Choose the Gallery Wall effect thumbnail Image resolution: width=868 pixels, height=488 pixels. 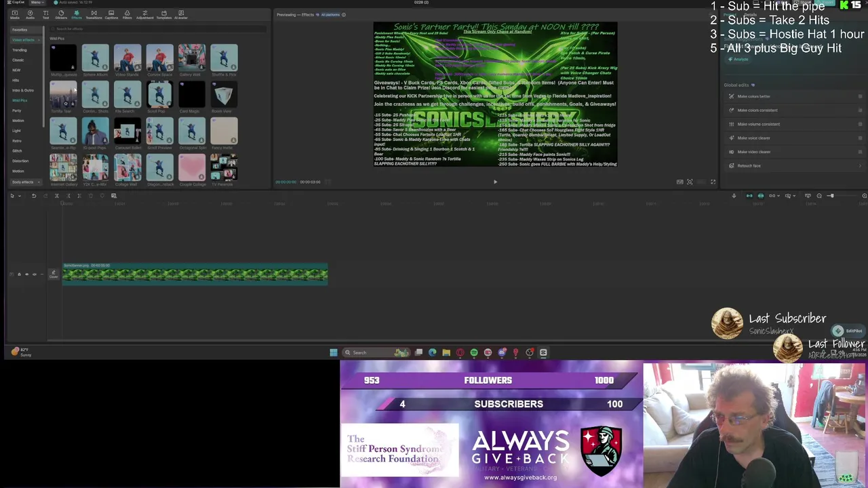tap(192, 58)
